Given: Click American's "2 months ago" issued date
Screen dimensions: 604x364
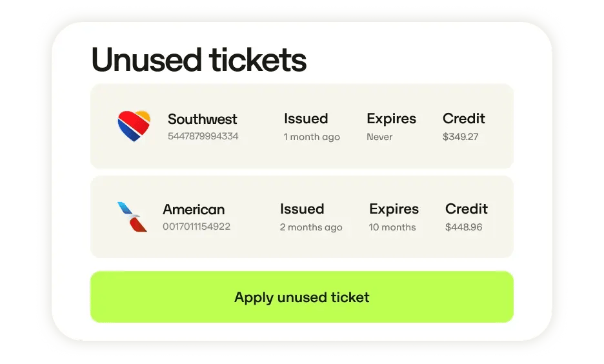Looking at the screenshot, I should (311, 227).
